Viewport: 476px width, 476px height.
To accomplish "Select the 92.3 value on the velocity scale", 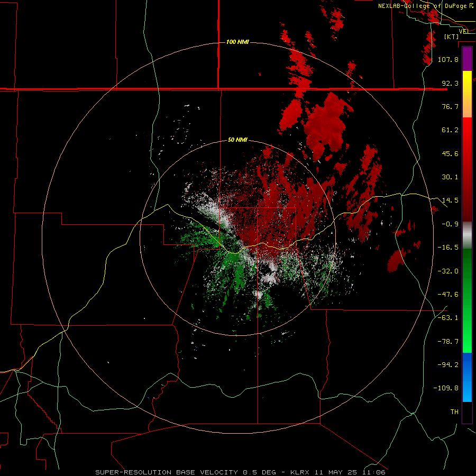I will pyautogui.click(x=450, y=83).
